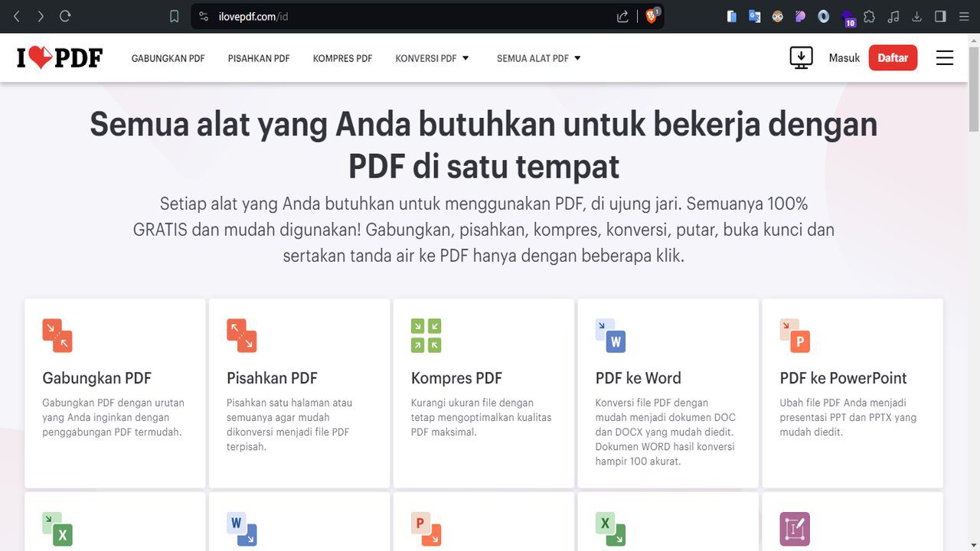The width and height of the screenshot is (980, 551).
Task: Open the Gabungkan PDF card title
Action: (97, 378)
